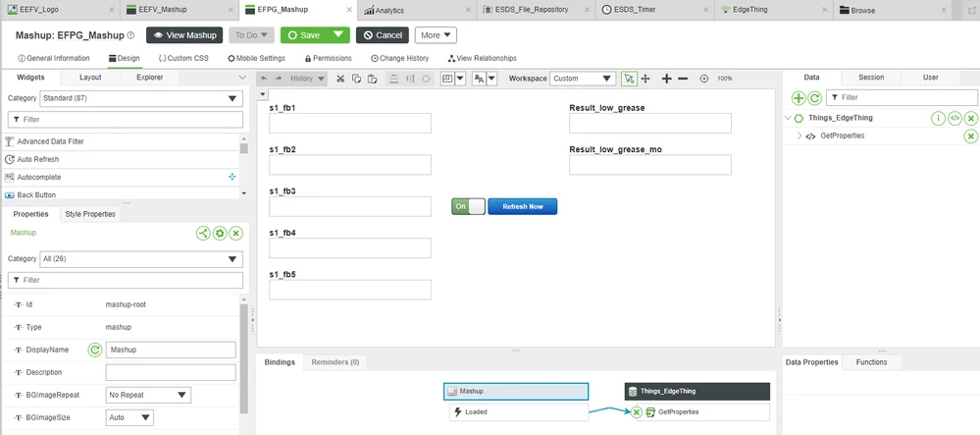Open the Reminders (0) tab
Screen dimensions: 980x435
(335, 362)
